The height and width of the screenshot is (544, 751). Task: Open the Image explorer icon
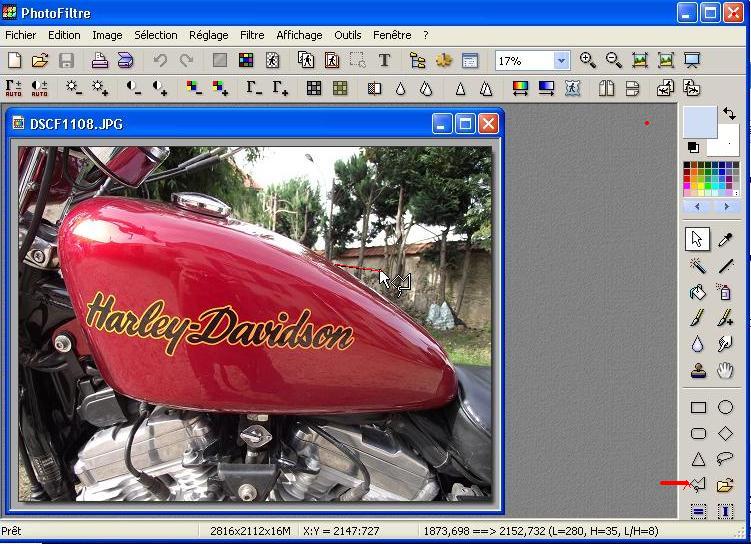[x=418, y=60]
